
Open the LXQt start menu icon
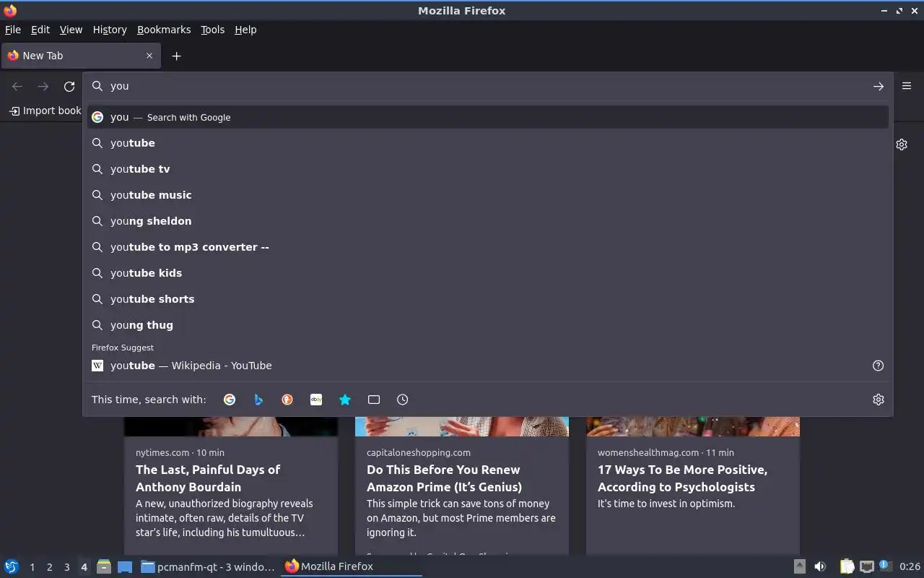coord(11,566)
